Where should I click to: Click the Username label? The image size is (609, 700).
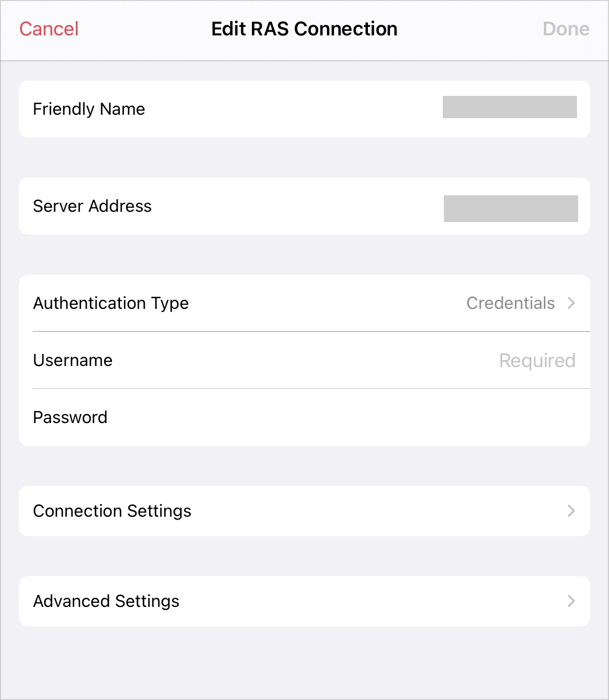click(73, 360)
